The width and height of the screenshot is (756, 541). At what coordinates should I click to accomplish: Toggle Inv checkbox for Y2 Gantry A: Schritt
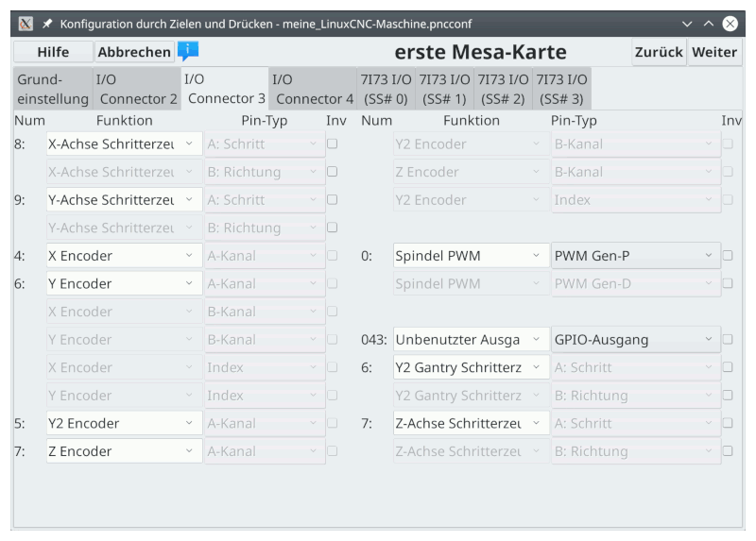pyautogui.click(x=728, y=367)
